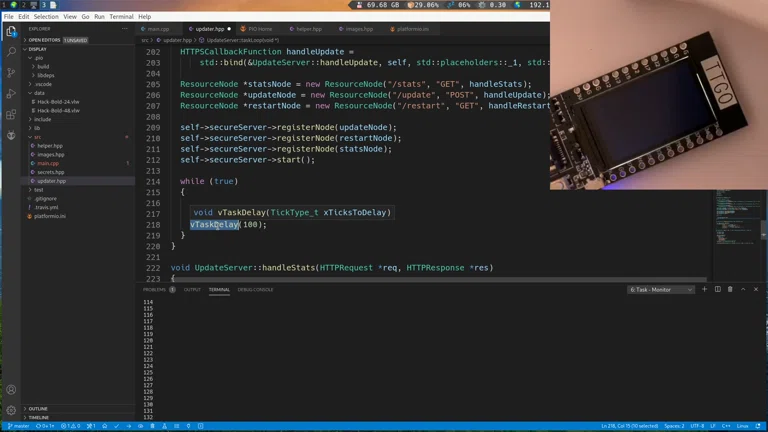
Task: Click the PlatformIO Build checkmark icon
Action: (117, 426)
